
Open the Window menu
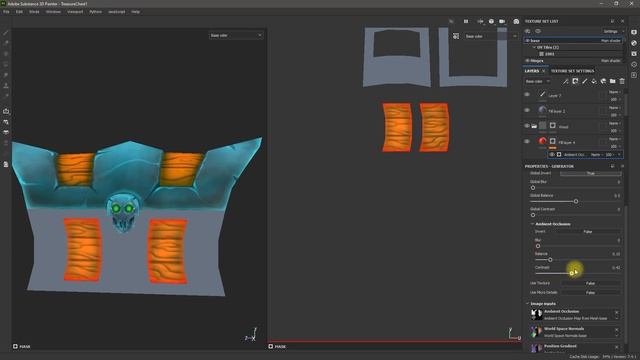coord(53,12)
